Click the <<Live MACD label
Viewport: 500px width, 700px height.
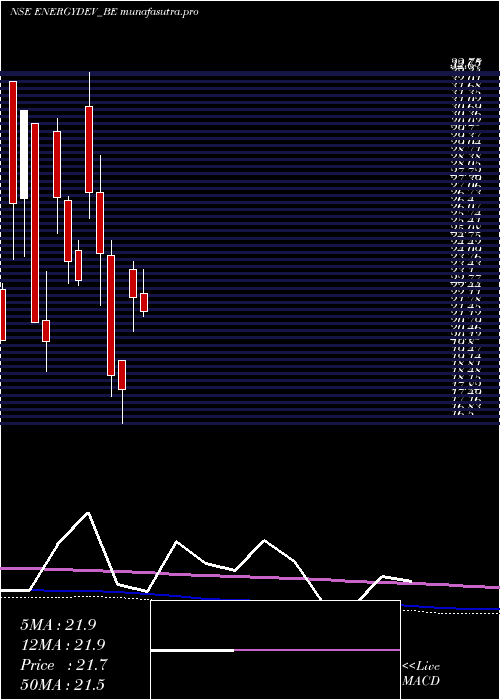pos(421,673)
